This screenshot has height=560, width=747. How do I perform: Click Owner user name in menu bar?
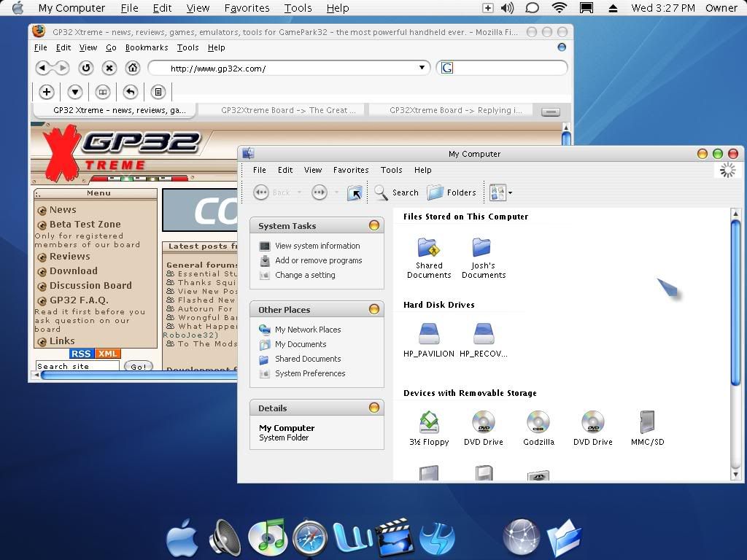click(721, 8)
